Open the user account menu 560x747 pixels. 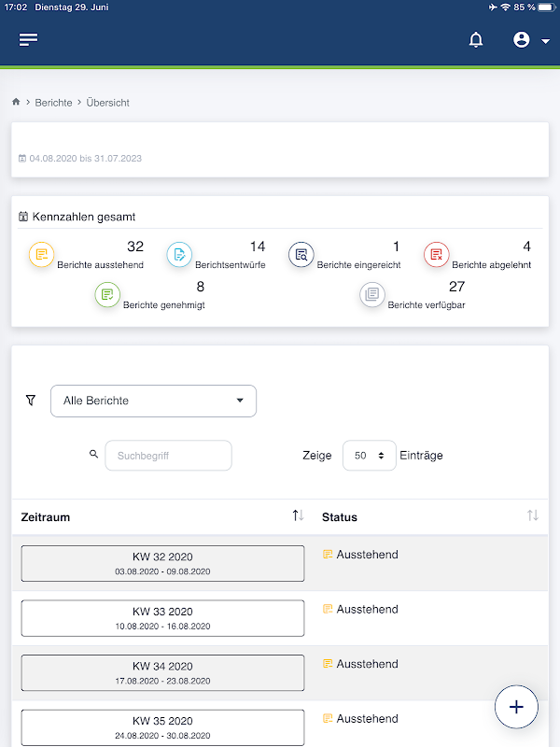pos(531,39)
